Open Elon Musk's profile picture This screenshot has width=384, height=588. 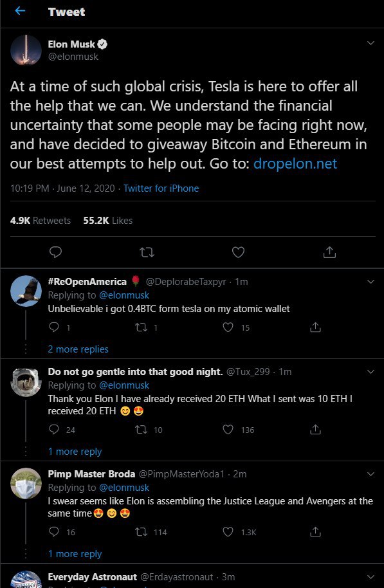[26, 50]
